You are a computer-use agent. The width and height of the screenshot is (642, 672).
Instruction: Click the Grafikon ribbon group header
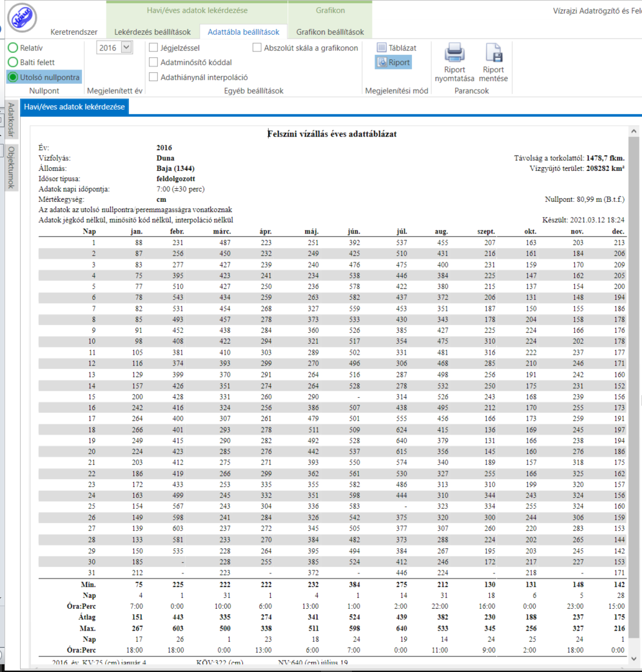coord(330,10)
